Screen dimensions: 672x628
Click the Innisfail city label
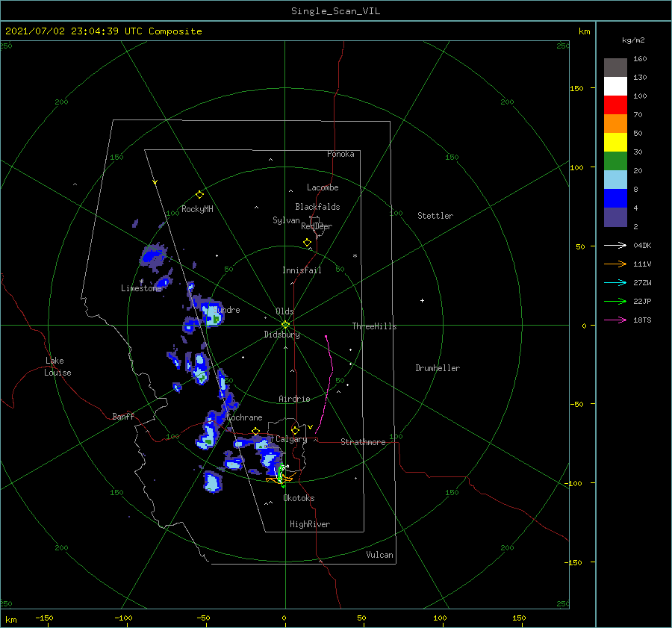tap(302, 270)
